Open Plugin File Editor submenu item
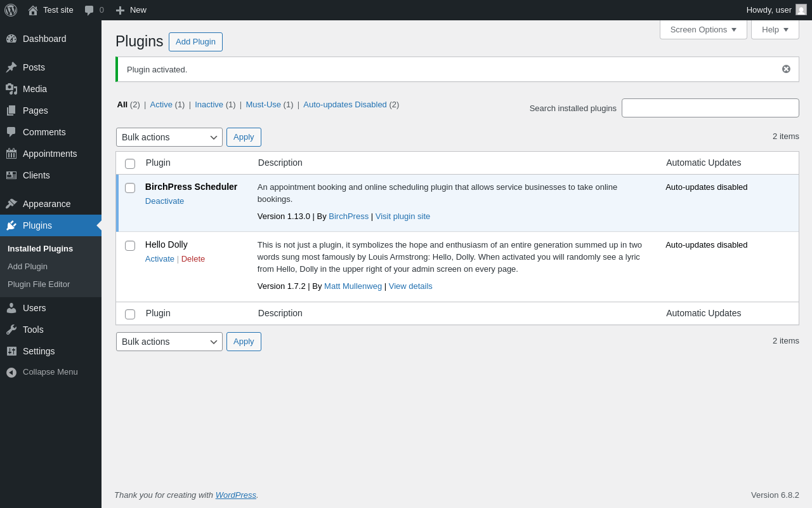 [x=39, y=284]
